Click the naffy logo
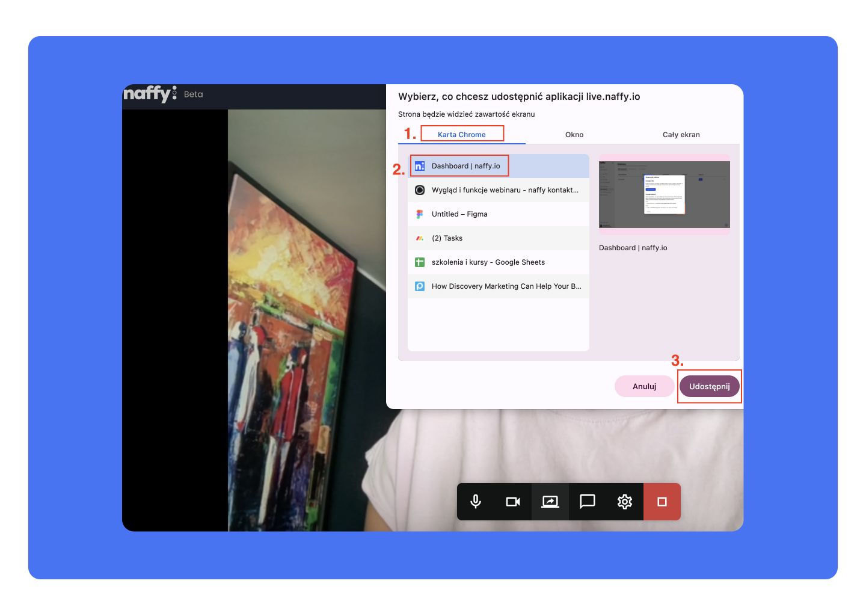866x616 pixels. 150,93
